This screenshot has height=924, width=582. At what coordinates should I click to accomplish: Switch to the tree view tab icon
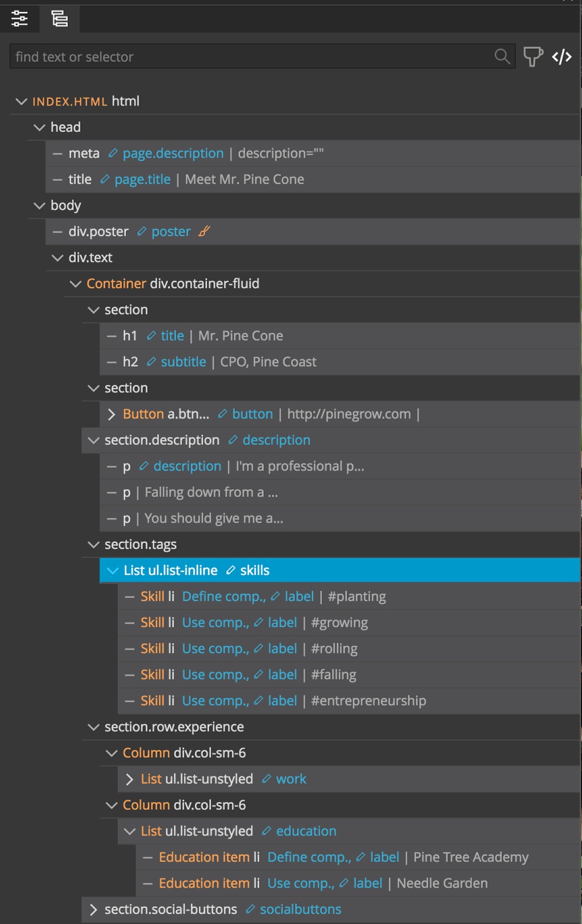(x=60, y=18)
